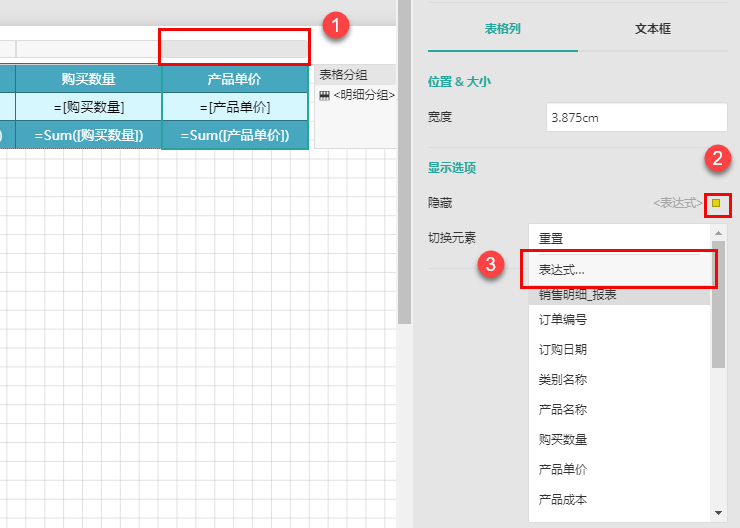Click the dropdown list scroll-down arrow
This screenshot has height=528, width=740.
[x=718, y=512]
